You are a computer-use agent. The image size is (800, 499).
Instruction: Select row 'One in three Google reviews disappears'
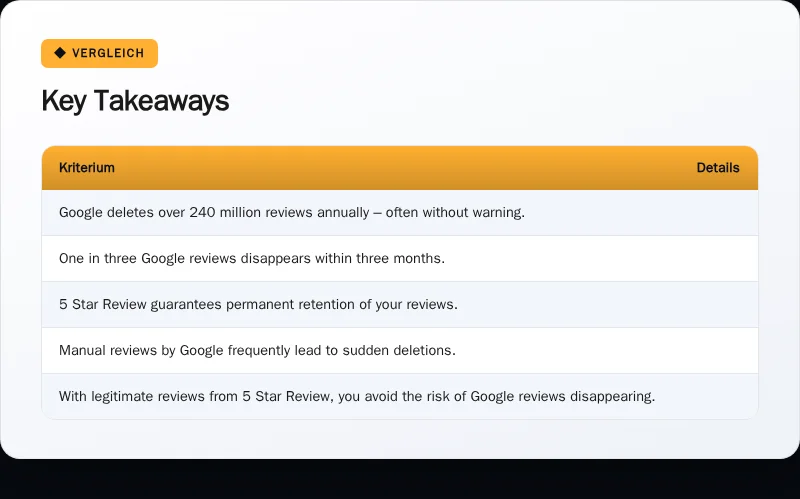click(400, 259)
